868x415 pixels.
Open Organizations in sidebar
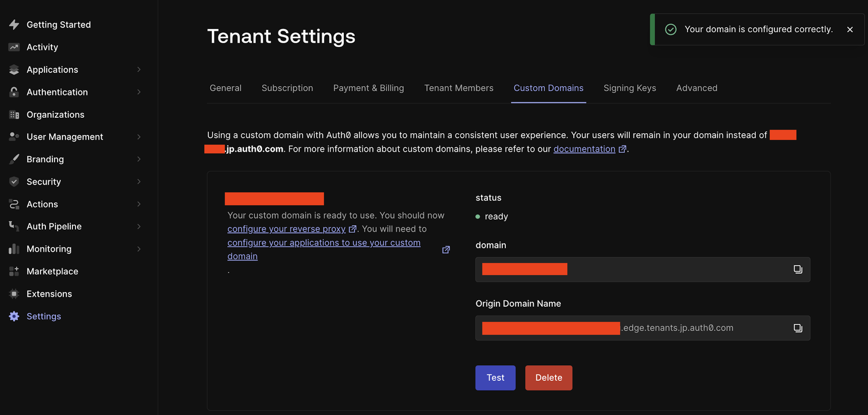tap(55, 114)
